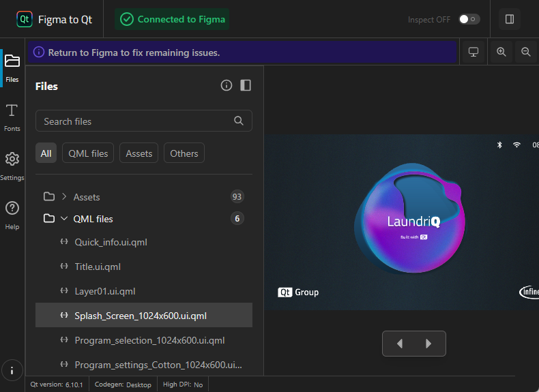Click the 6 count badge on QML files
Screen dimensions: 539x392
pos(237,219)
